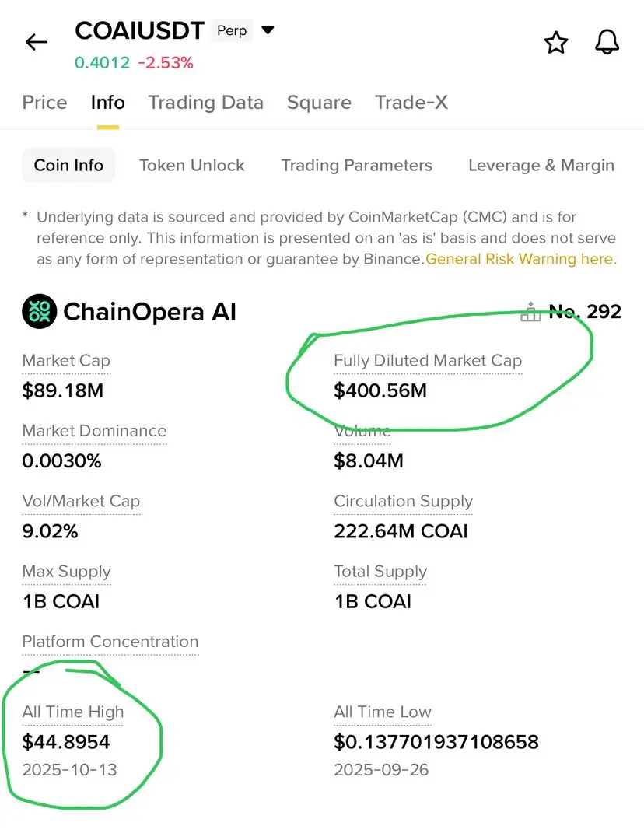This screenshot has width=644, height=833.
Task: Show the Leverage & Margin section
Action: coord(541,165)
